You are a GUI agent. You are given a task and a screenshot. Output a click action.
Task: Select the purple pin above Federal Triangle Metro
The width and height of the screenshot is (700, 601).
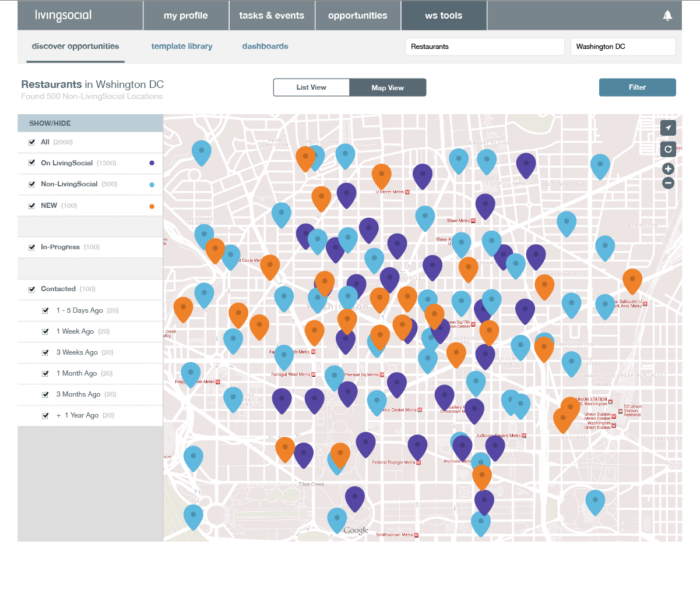pos(417,446)
